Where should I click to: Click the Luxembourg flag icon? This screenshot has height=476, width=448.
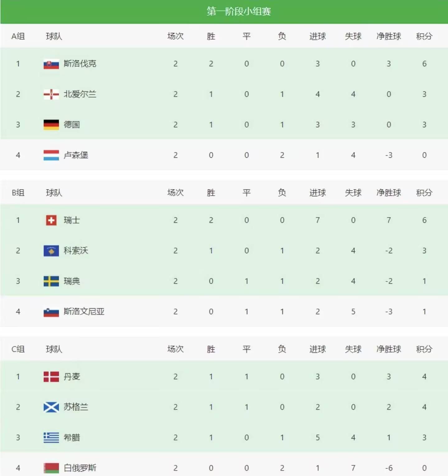51,155
